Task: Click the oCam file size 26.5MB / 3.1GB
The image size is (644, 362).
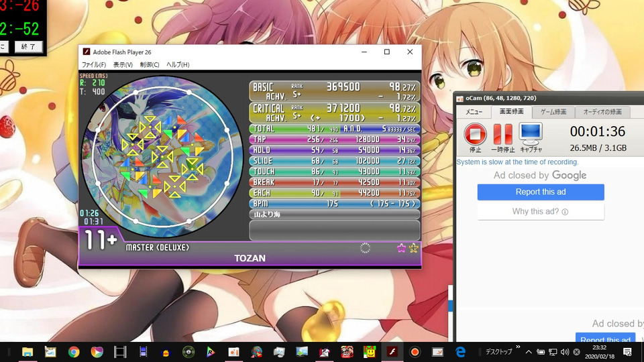Action: point(598,147)
